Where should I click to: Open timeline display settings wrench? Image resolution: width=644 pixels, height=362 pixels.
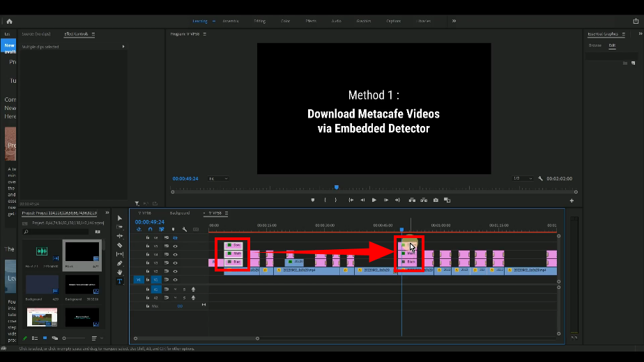[185, 230]
